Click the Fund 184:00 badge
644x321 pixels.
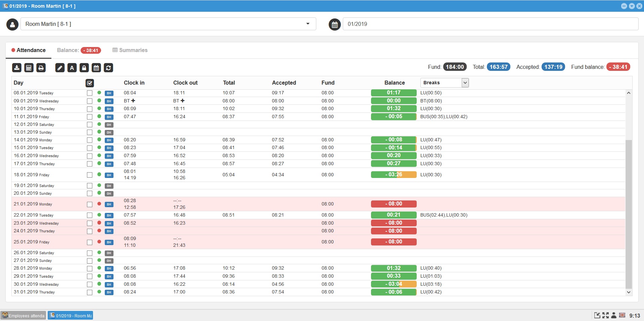455,67
